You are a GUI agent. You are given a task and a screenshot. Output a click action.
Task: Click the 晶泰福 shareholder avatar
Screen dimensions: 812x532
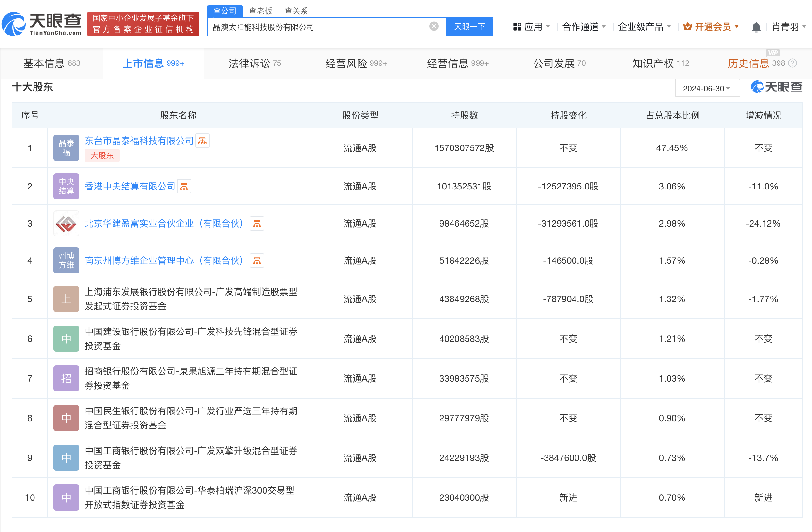tap(66, 147)
